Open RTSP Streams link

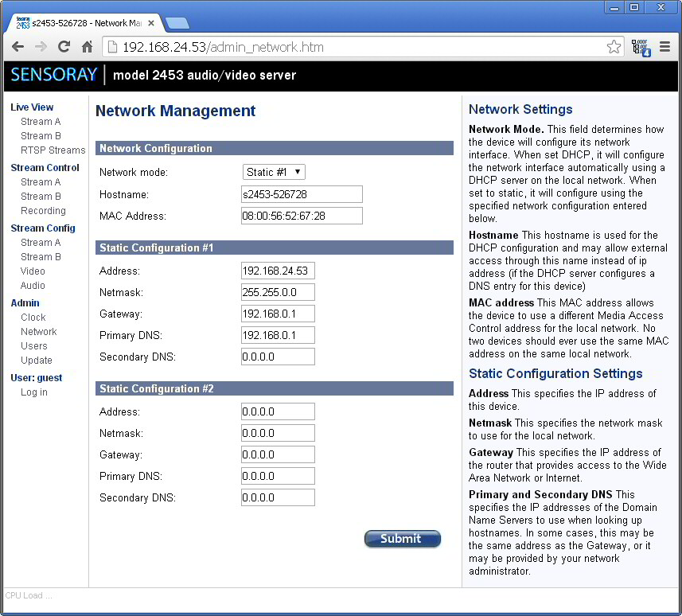(53, 150)
